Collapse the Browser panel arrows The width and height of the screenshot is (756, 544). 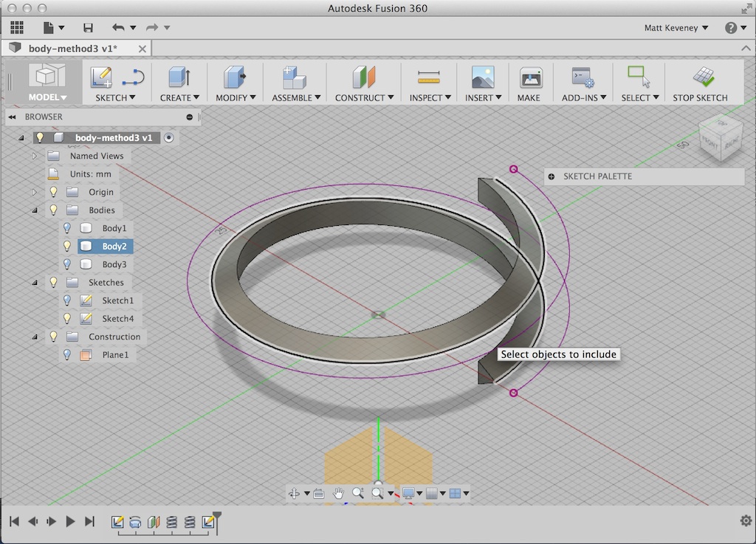pos(12,117)
